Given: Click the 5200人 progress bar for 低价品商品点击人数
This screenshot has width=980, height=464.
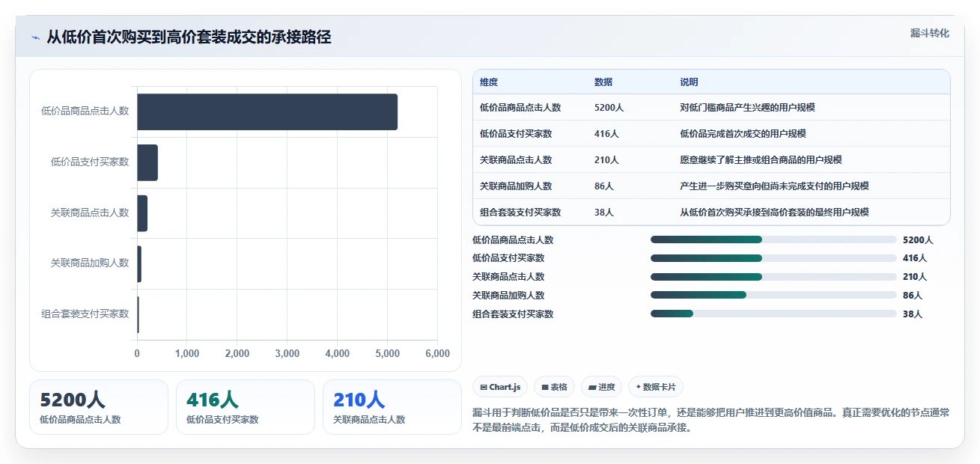Looking at the screenshot, I should coord(773,239).
